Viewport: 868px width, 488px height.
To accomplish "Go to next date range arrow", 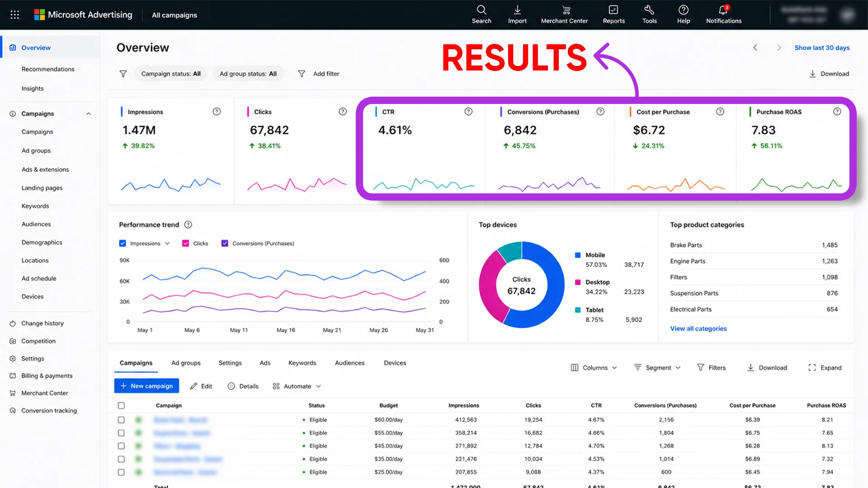I will tap(778, 47).
